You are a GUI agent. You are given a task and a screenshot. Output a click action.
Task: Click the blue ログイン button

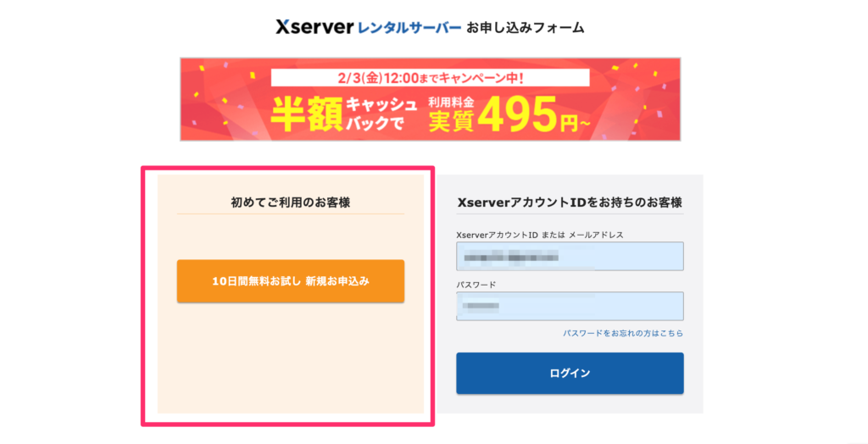pos(570,373)
